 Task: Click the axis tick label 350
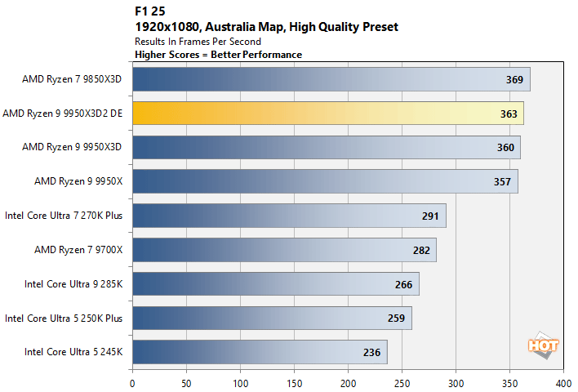(509, 384)
